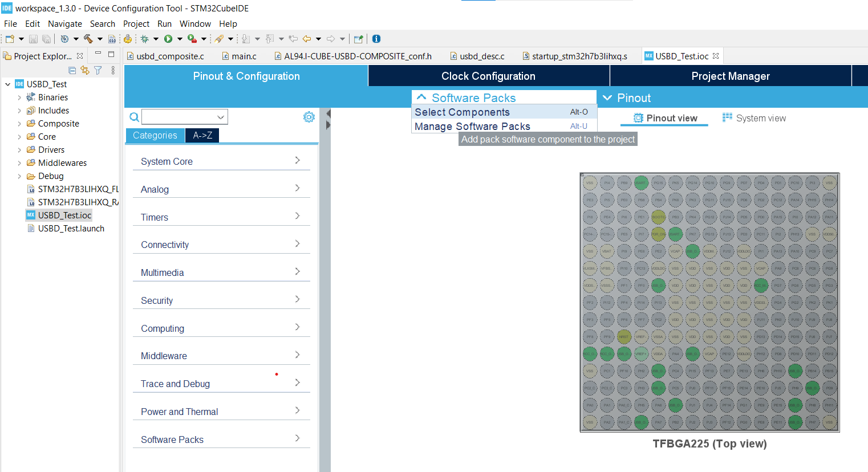
Task: Click the pin editor toolbar icon
Action: (358, 39)
